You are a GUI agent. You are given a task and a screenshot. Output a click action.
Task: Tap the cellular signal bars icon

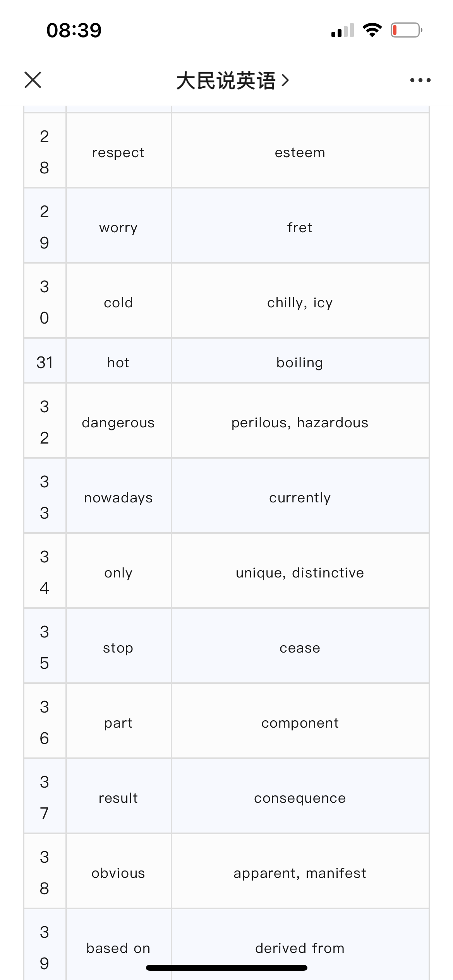(343, 30)
